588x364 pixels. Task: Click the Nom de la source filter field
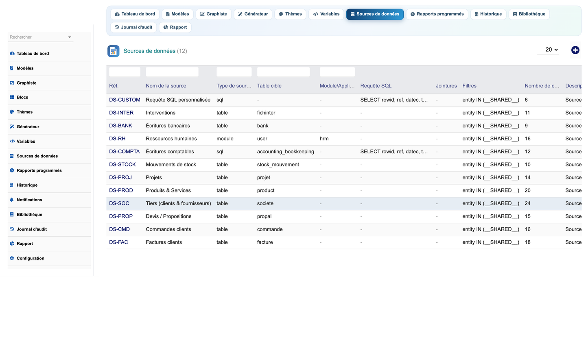pos(172,72)
